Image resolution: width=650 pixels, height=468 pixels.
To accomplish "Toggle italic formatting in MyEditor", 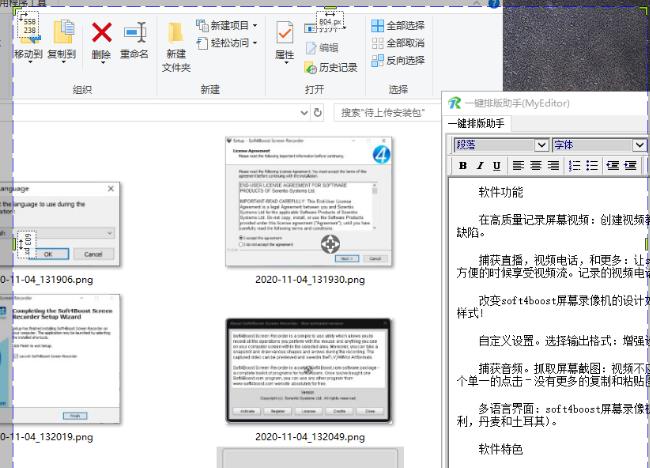I will (480, 166).
